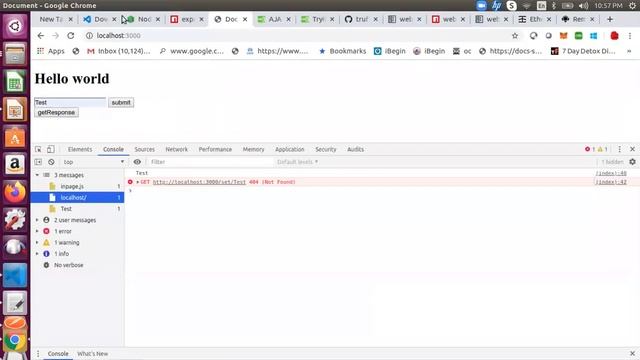Switch to the Sources tab

point(144,149)
